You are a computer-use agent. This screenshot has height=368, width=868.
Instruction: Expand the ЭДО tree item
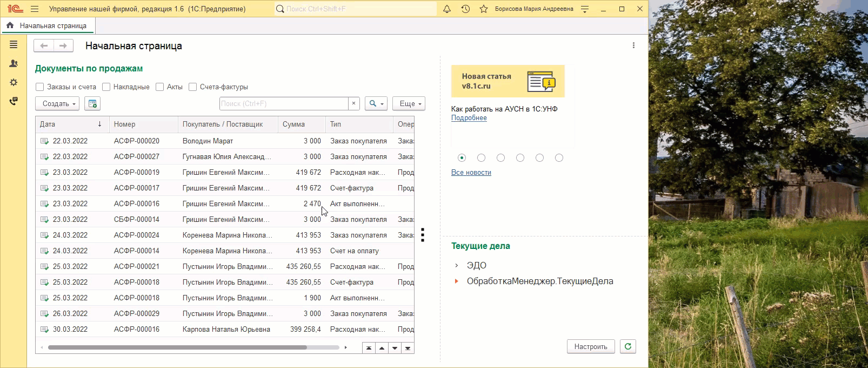457,266
